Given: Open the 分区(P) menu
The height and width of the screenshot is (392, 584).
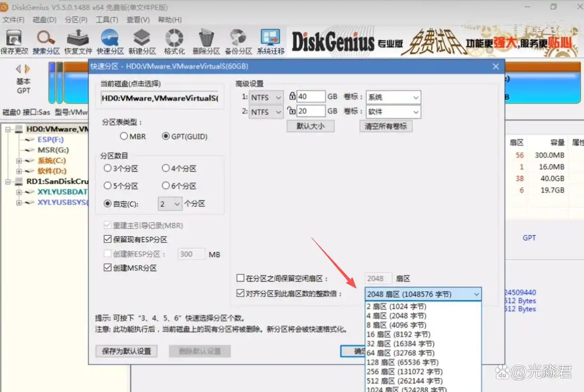Looking at the screenshot, I should [x=76, y=20].
